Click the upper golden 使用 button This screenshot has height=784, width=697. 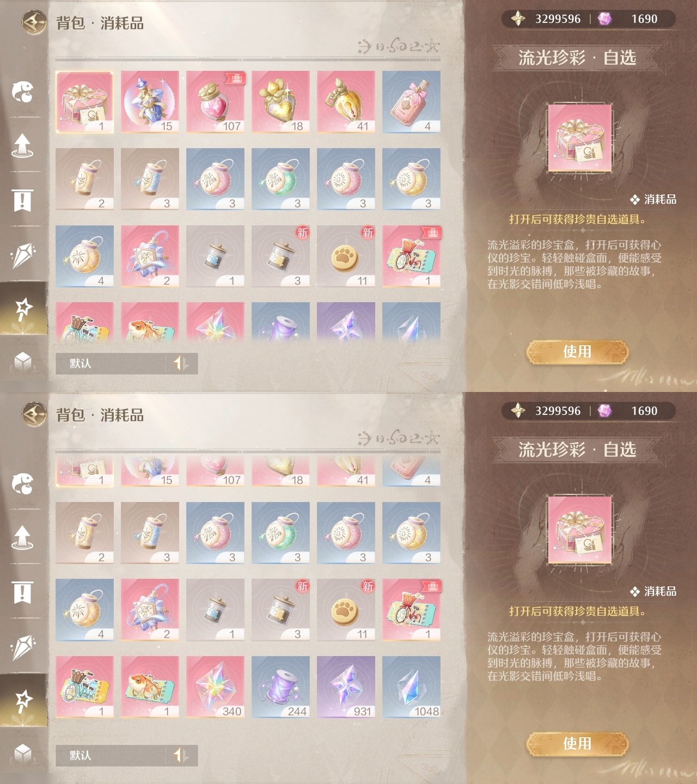[x=577, y=352]
